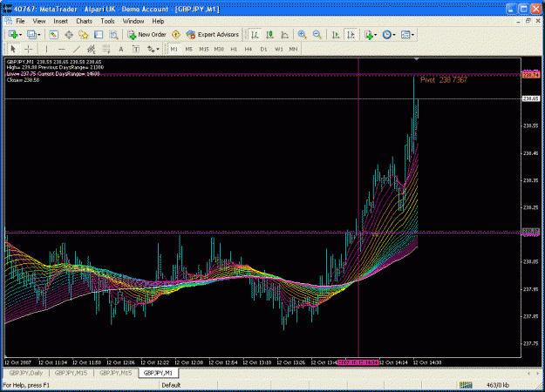
Task: Click the Zoom Out magnifier icon
Action: [x=317, y=34]
